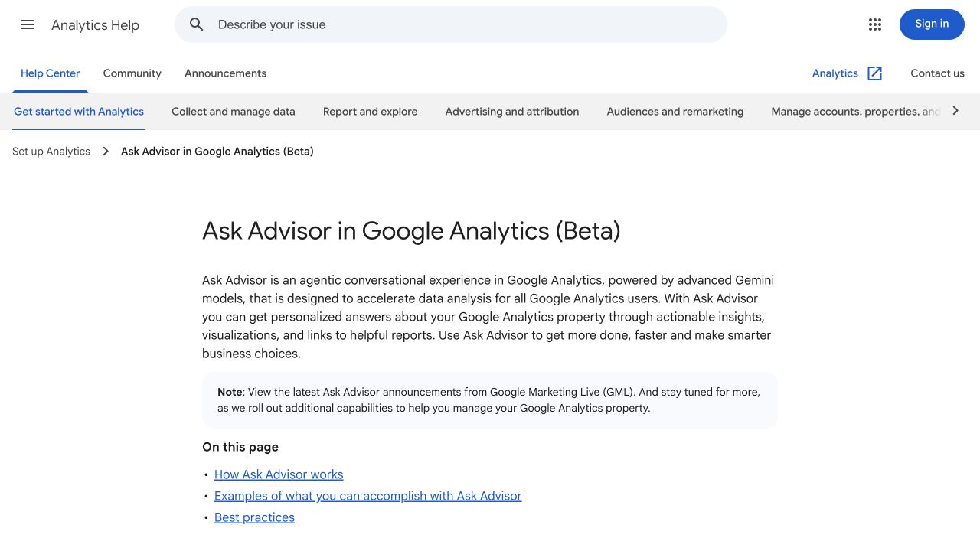Screen dimensions: 980x551
Task: Click the Contact us link
Action: click(937, 73)
